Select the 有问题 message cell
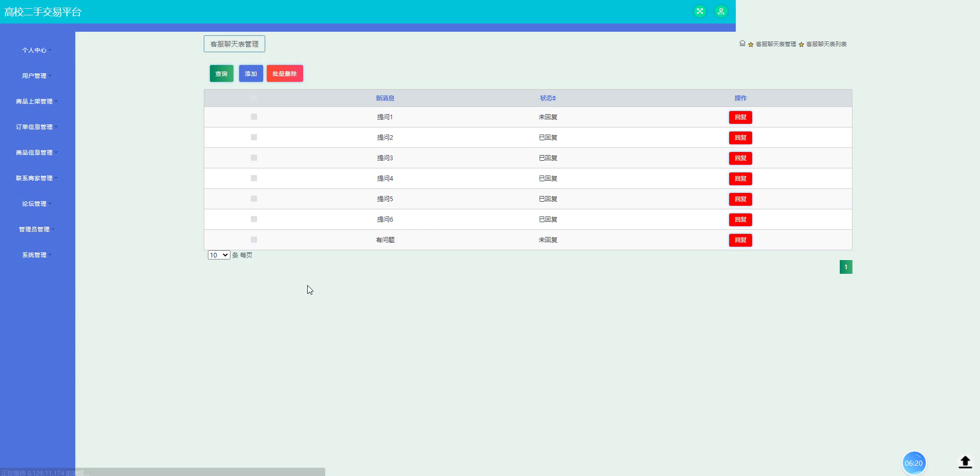Screen dimensions: 980x476 click(x=385, y=240)
